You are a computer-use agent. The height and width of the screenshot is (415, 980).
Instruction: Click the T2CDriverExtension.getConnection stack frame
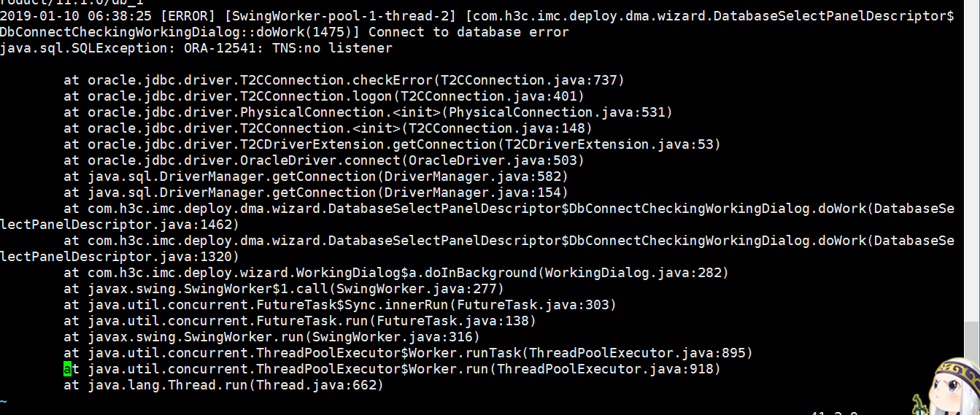pyautogui.click(x=392, y=144)
